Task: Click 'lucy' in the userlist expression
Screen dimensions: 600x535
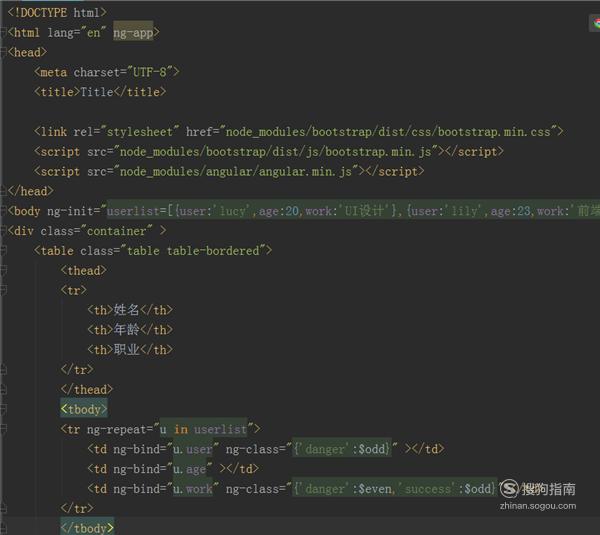Action: click(x=232, y=211)
